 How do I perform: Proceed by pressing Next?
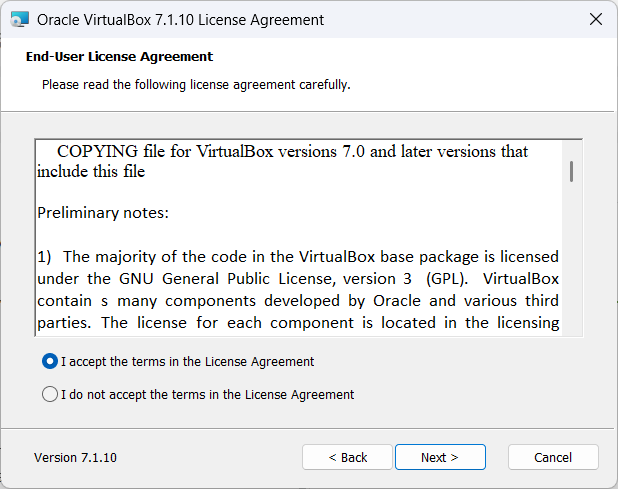pyautogui.click(x=440, y=457)
